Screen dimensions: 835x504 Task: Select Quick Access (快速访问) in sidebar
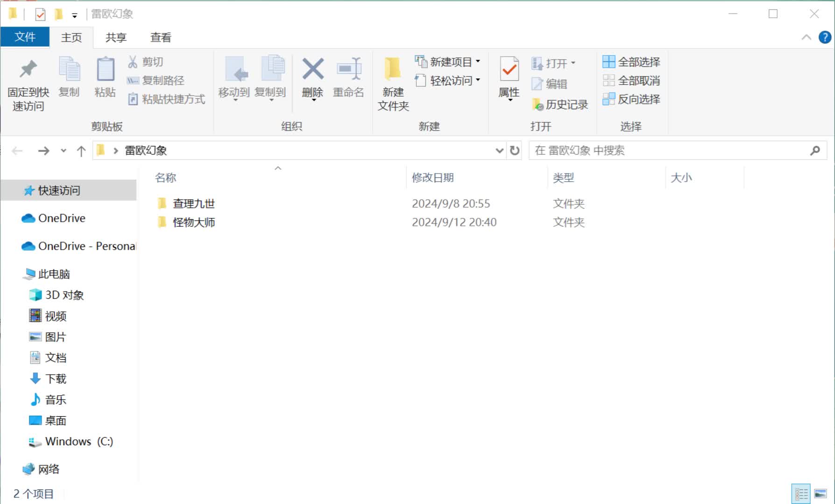pos(69,190)
